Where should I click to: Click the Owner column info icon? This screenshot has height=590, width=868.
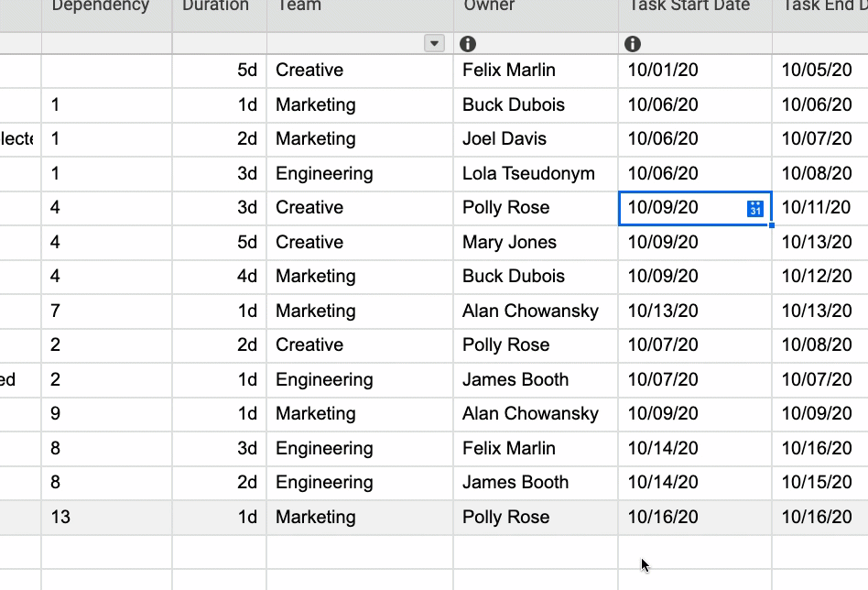(x=468, y=44)
